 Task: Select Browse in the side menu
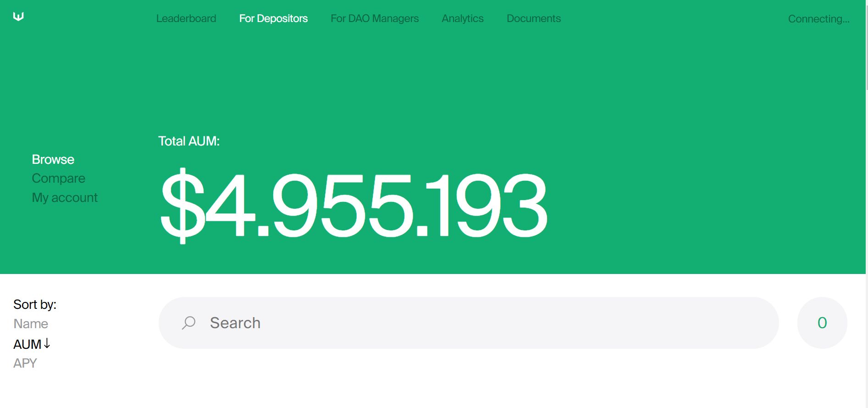tap(53, 159)
